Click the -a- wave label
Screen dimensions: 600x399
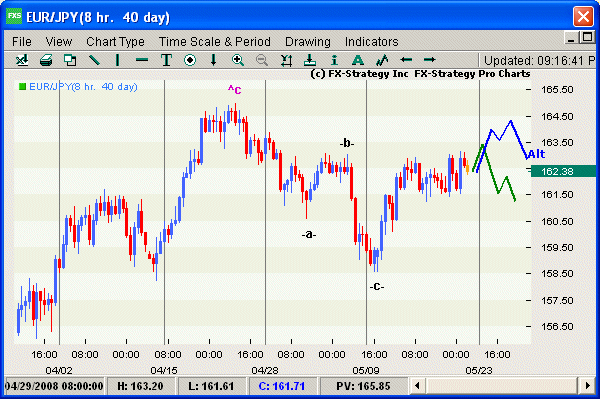(x=309, y=234)
